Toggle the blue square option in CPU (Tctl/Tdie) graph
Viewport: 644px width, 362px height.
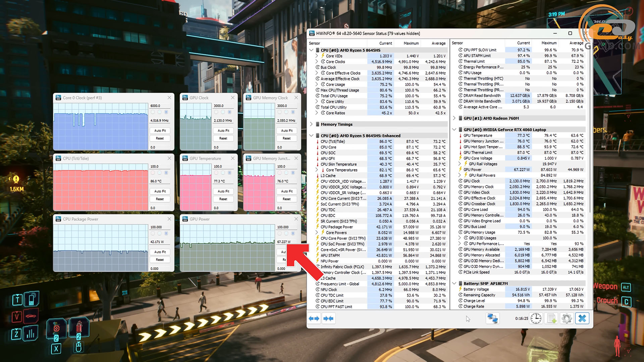[166, 173]
